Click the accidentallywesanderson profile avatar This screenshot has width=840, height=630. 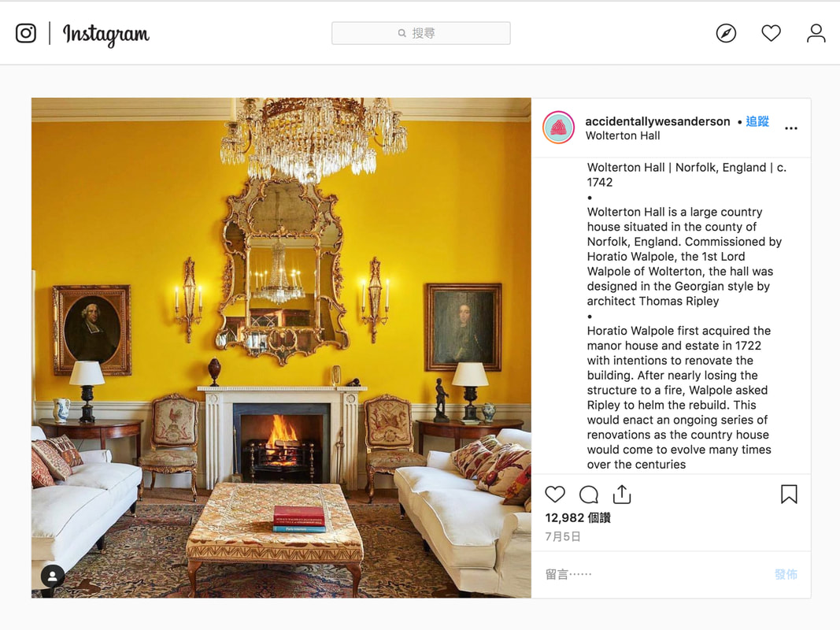(x=558, y=128)
